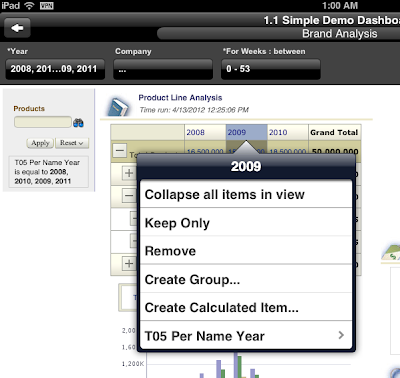This screenshot has height=378, width=400.
Task: Tap the Wi-Fi status icon
Action: [x=30, y=5]
